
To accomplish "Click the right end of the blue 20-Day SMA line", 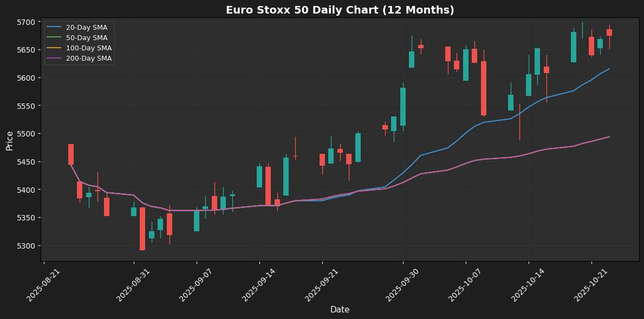I will point(609,69).
